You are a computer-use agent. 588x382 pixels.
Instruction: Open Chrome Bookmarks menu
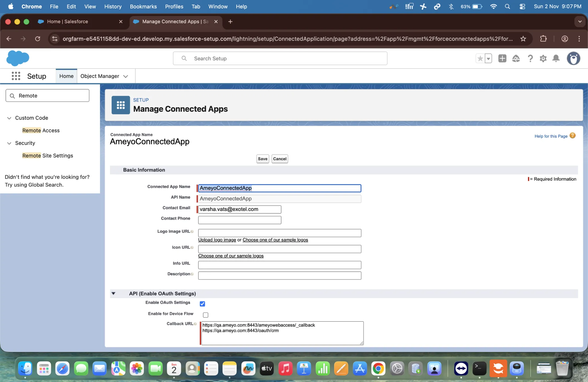(x=143, y=6)
